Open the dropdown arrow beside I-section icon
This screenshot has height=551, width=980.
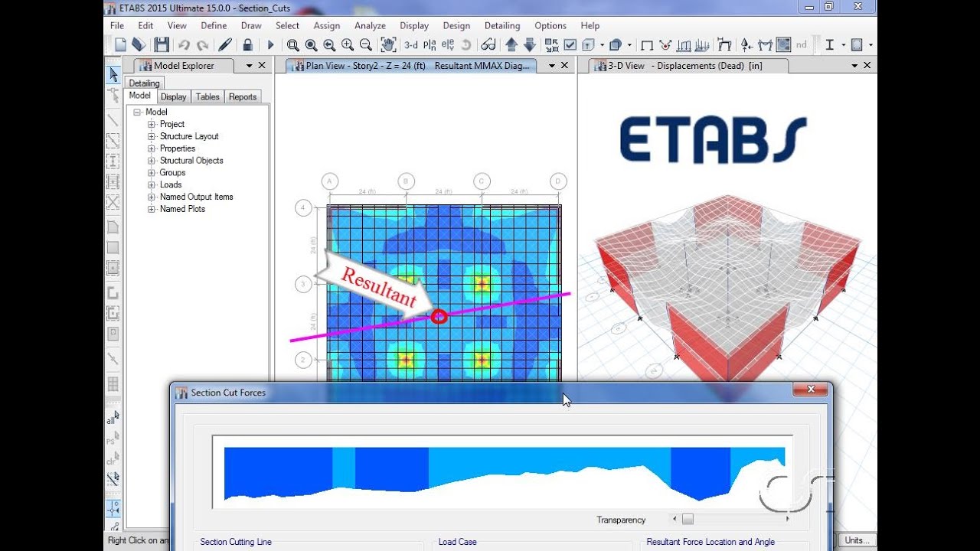pyautogui.click(x=844, y=45)
